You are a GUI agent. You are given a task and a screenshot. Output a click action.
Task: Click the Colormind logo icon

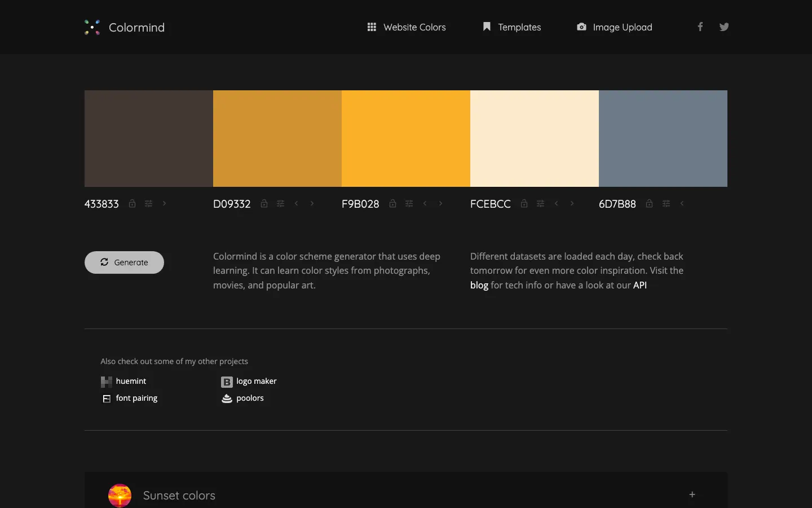tap(92, 27)
